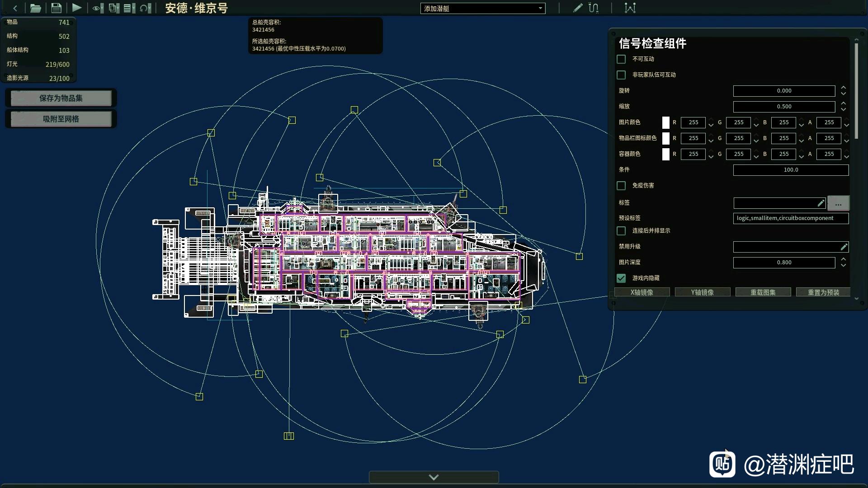Screen dimensions: 868x488
Task: Click the 缩放 value field
Action: (x=784, y=107)
